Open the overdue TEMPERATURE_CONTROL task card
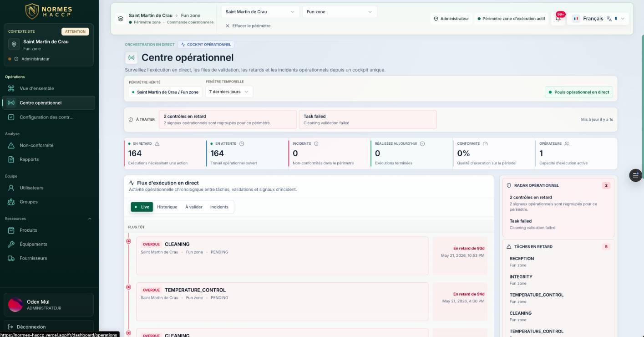 (282, 301)
